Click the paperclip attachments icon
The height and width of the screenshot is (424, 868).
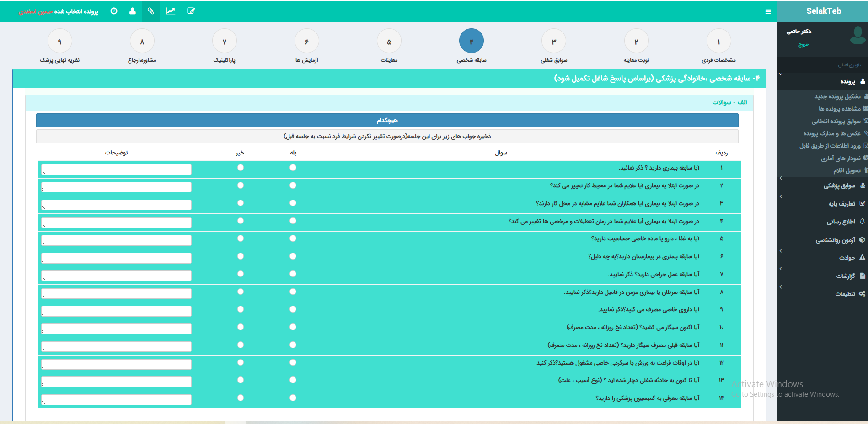(151, 11)
